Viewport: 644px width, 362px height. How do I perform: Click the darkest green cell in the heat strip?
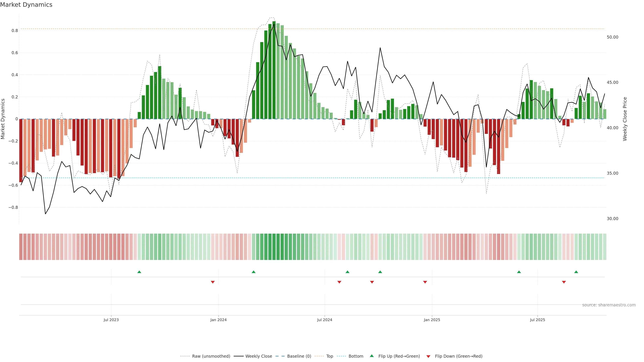pyautogui.click(x=274, y=247)
